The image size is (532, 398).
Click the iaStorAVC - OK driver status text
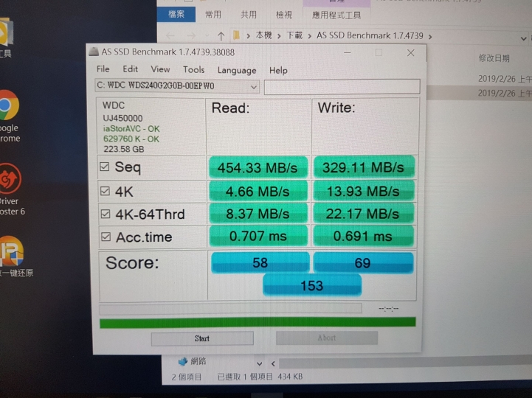(131, 129)
